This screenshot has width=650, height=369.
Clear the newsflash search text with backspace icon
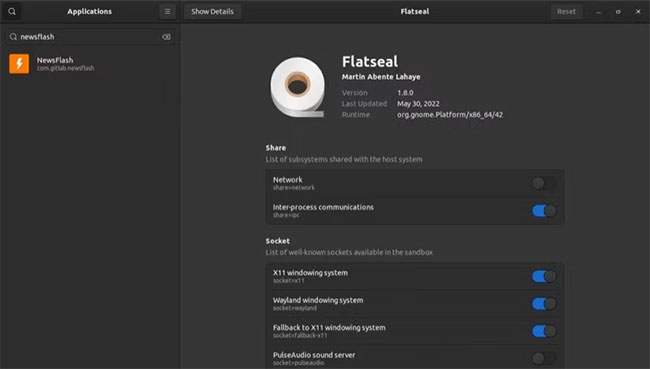point(166,37)
